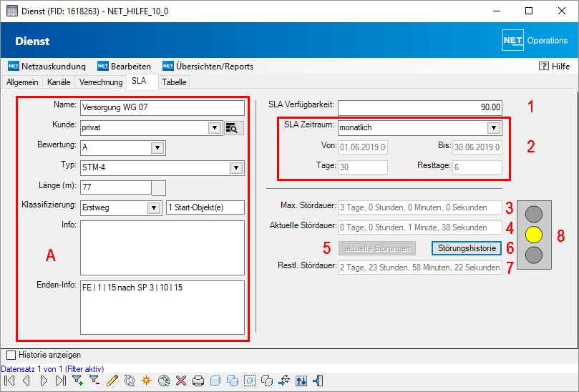This screenshot has width=579, height=392.
Task: Click Resttage field showing 6
Action: [477, 167]
